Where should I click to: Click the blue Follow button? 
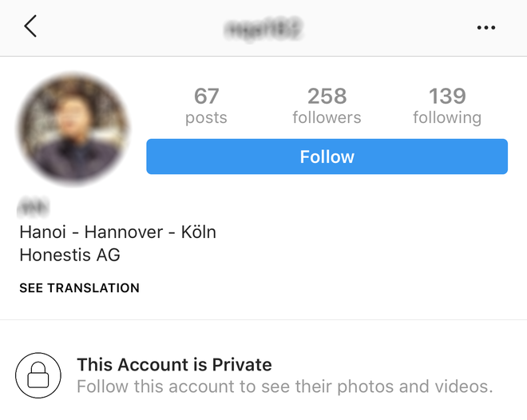327,157
